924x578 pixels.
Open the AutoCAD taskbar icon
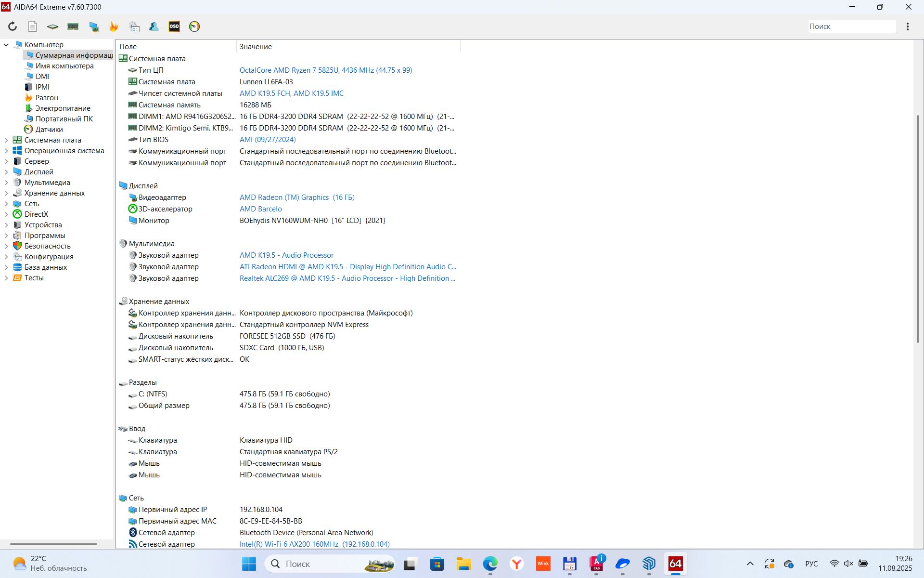click(x=597, y=564)
